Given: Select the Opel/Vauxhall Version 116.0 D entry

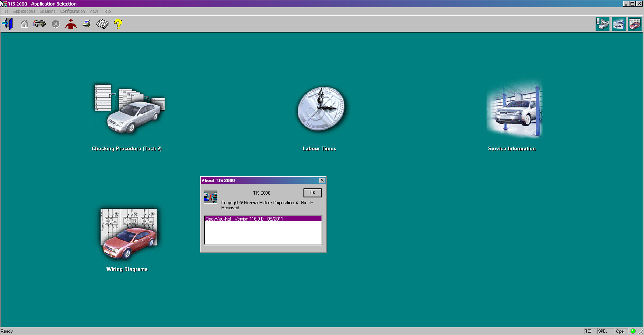Looking at the screenshot, I should point(263,219).
